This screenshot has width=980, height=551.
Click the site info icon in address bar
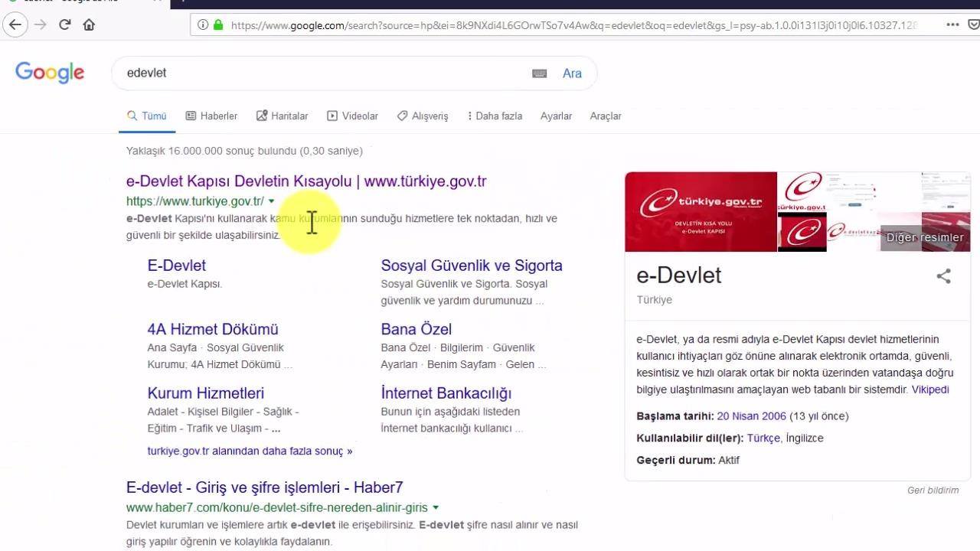[x=203, y=24]
